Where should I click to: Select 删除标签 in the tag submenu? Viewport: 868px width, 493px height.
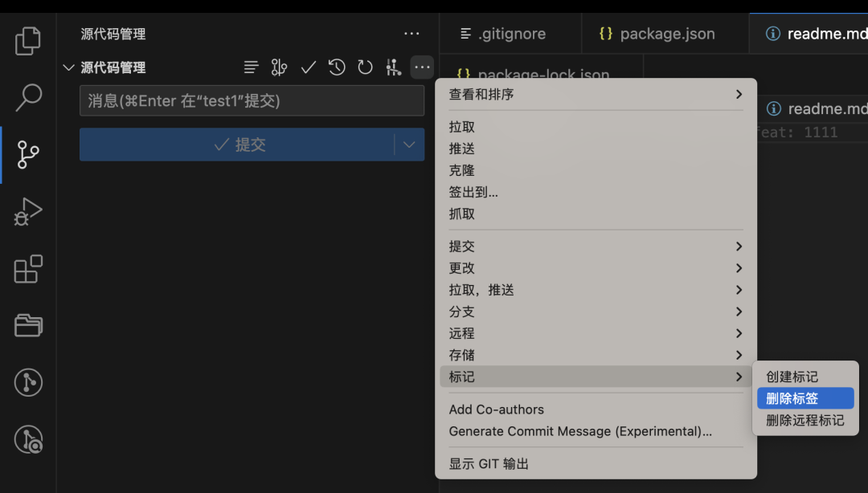tap(805, 398)
